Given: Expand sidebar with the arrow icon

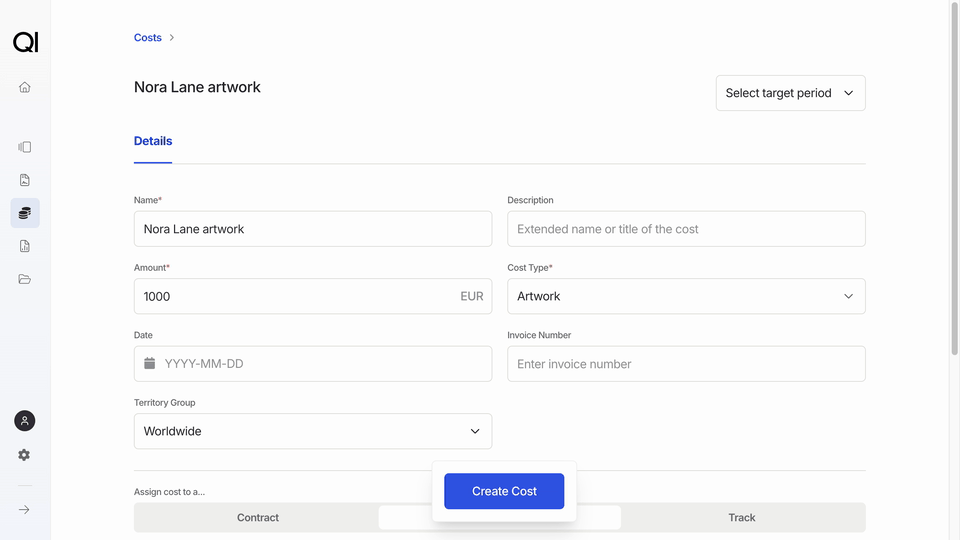Looking at the screenshot, I should [x=24, y=509].
